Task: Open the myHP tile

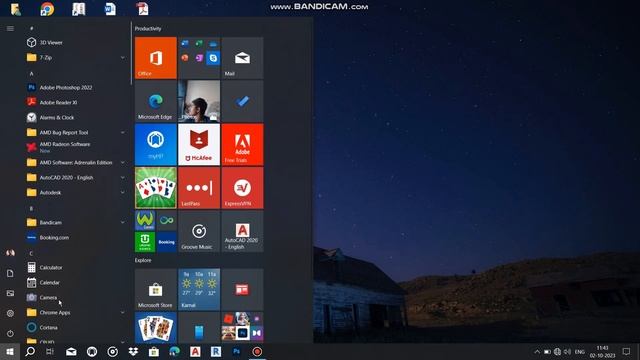Action: (156, 144)
